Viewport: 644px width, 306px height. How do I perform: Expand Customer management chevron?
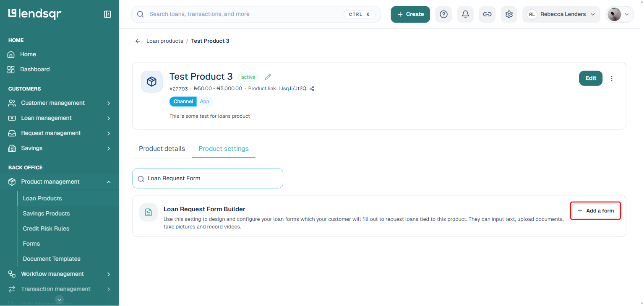pyautogui.click(x=109, y=103)
